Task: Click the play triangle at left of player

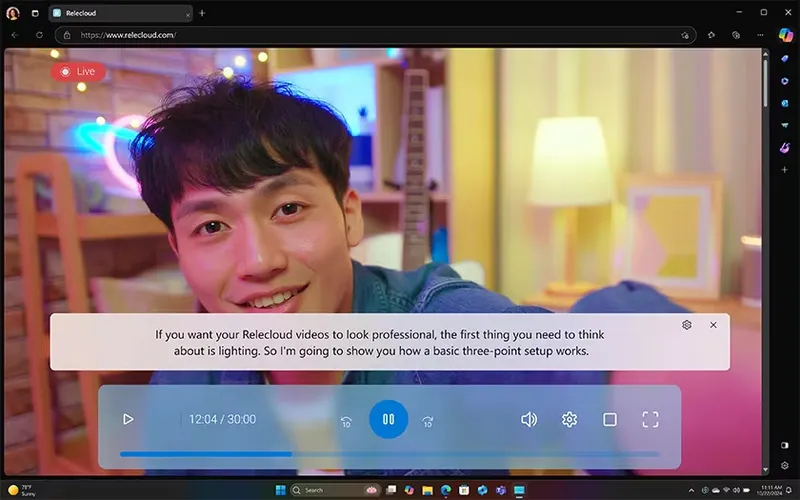Action: [x=128, y=419]
